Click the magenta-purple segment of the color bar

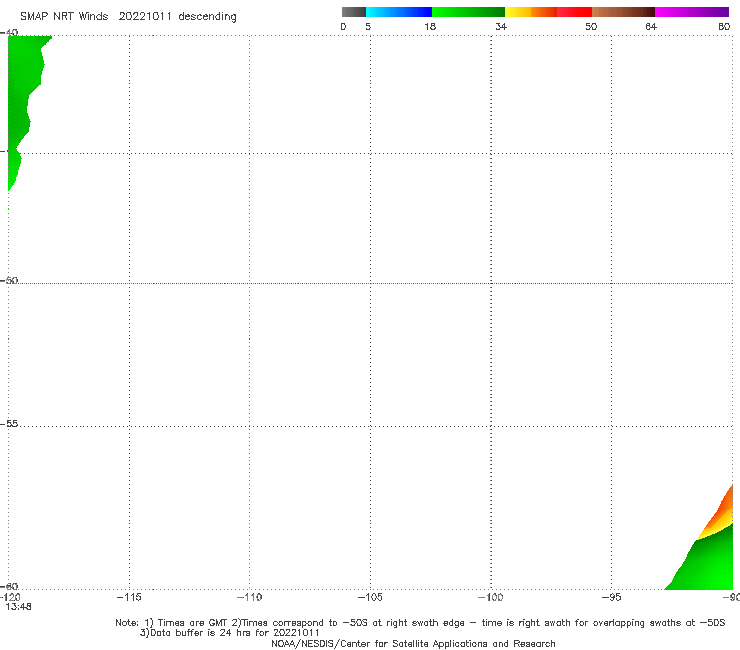[x=692, y=12]
